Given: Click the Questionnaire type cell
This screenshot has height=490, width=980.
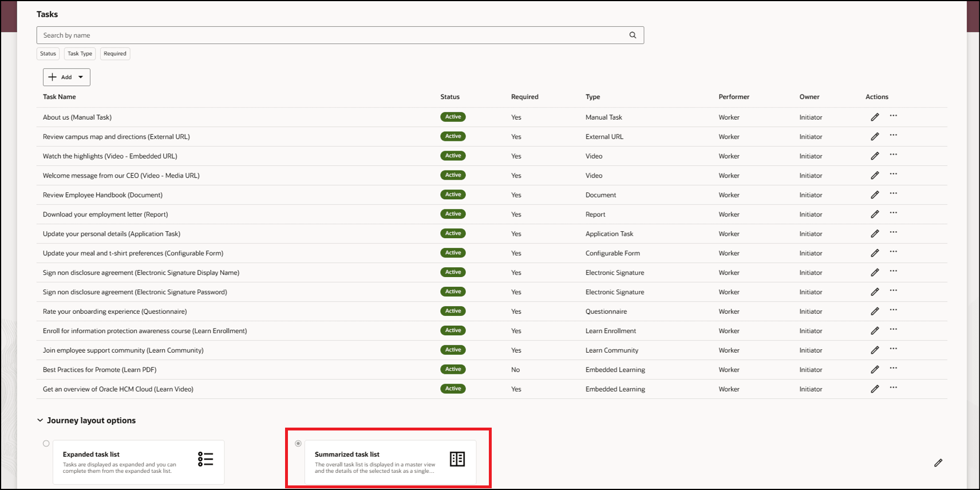Looking at the screenshot, I should point(606,312).
